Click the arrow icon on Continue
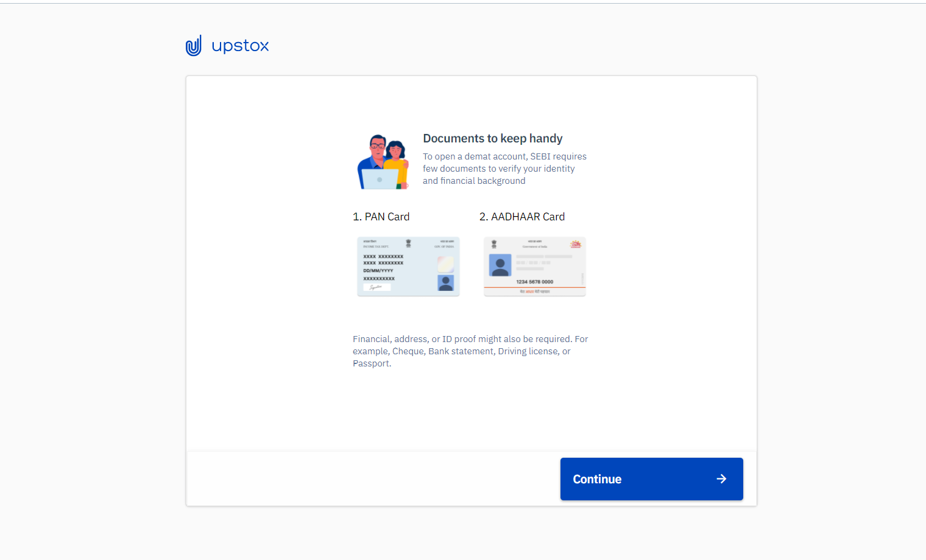Viewport: 926px width, 560px height. 721,479
